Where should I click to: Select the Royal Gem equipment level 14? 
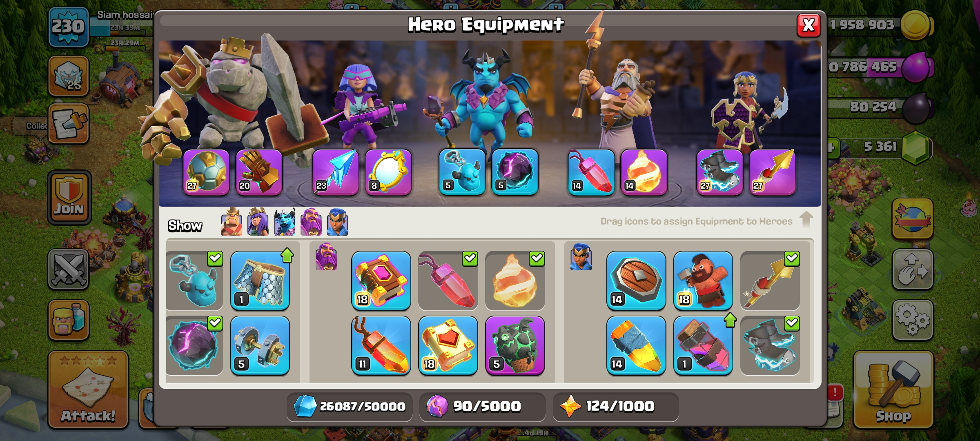point(636,345)
